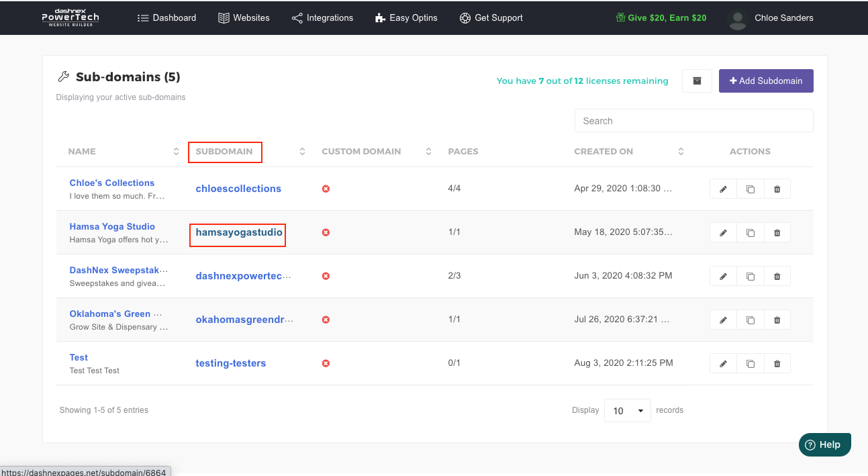
Task: Click the Give $20, Earn $20 link
Action: [661, 18]
